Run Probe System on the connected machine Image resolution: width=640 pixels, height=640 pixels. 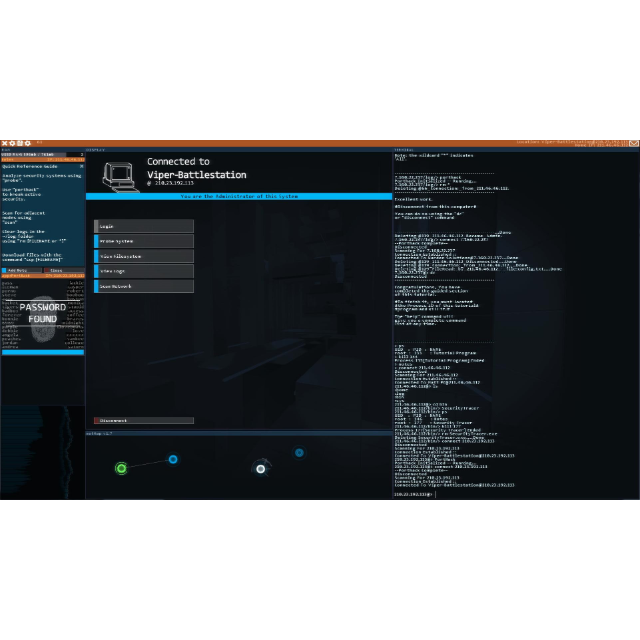click(143, 241)
